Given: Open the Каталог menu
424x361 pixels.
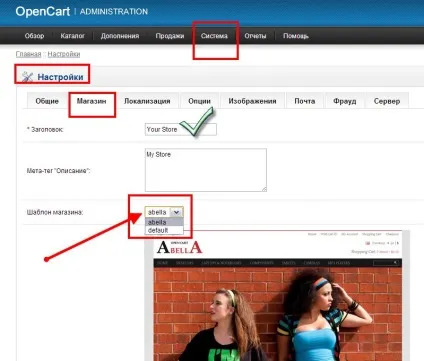Looking at the screenshot, I should coord(72,36).
